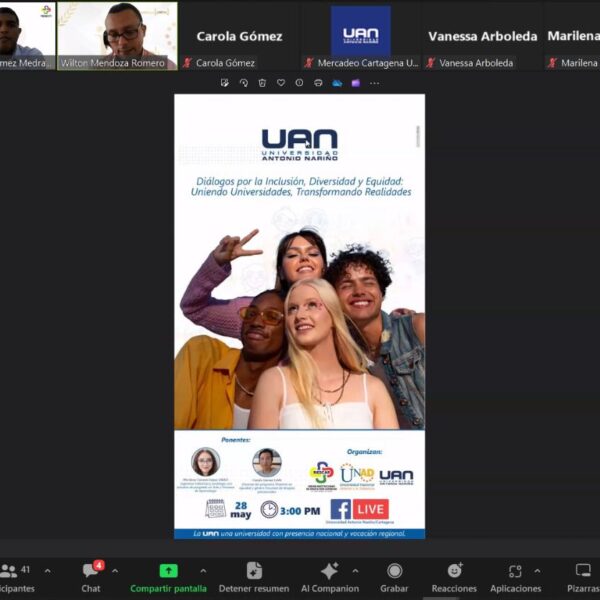Open AI Companion sparkle icon

coord(329,571)
